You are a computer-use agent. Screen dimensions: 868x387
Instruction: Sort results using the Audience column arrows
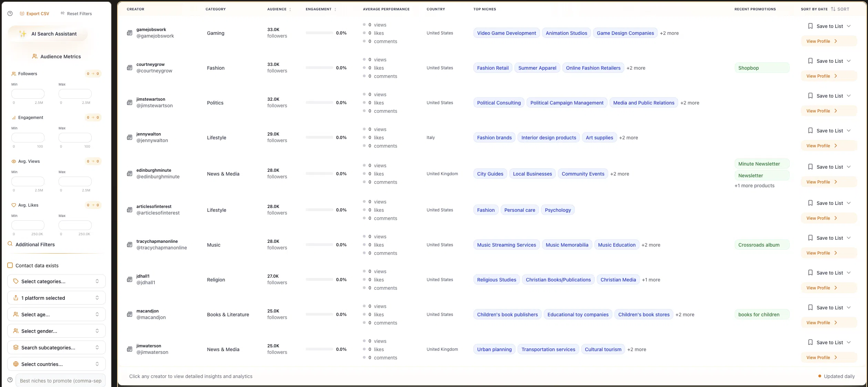pyautogui.click(x=290, y=9)
